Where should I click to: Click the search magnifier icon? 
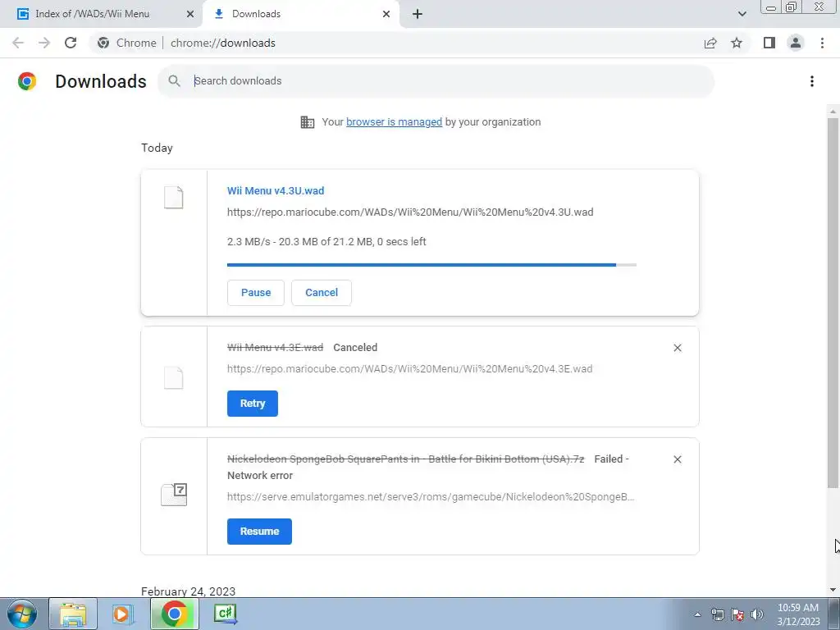[174, 81]
